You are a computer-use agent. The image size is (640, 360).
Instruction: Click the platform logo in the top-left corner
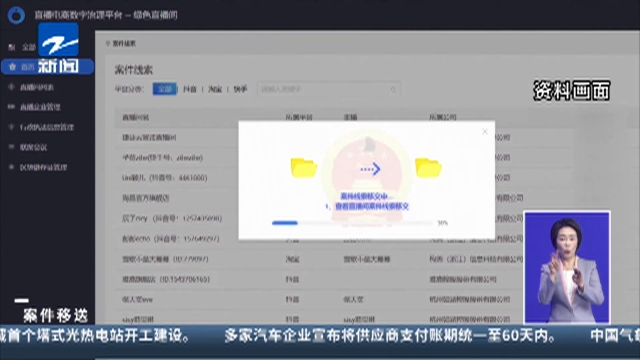[16, 15]
